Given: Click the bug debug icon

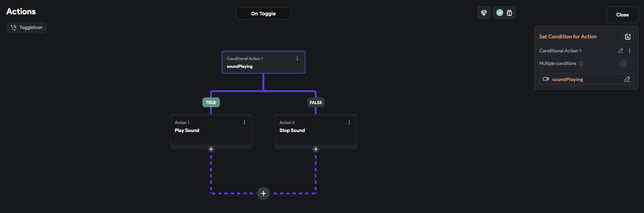Looking at the screenshot, I should (x=510, y=13).
